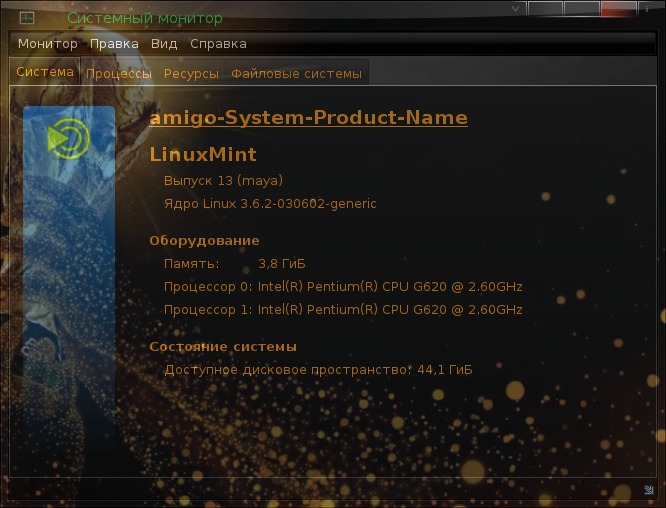Click the amigo-System-Product-Name hostname
This screenshot has height=508, width=666.
tap(308, 117)
